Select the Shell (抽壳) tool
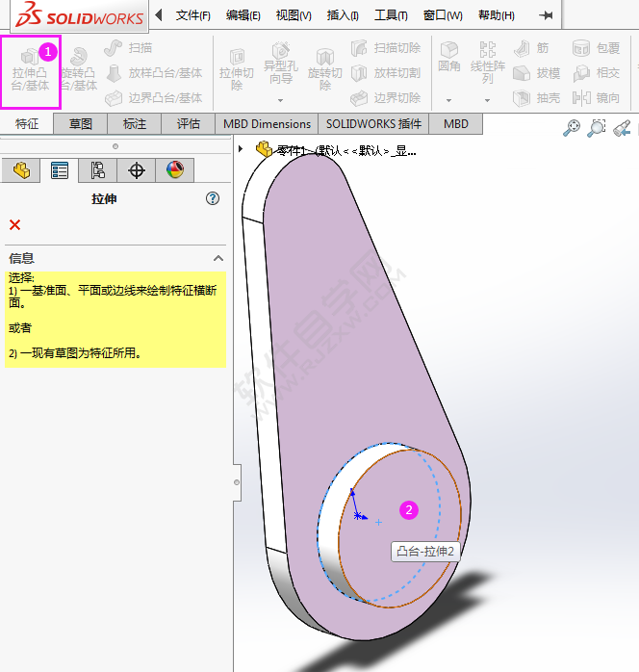Screen dimensions: 639x672 click(x=537, y=98)
